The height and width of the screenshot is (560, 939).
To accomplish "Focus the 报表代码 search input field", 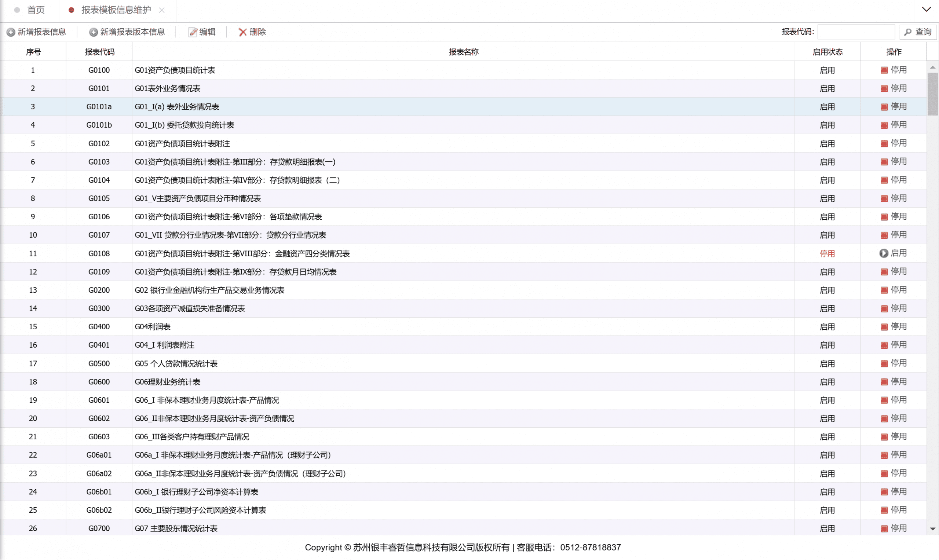I will click(856, 32).
